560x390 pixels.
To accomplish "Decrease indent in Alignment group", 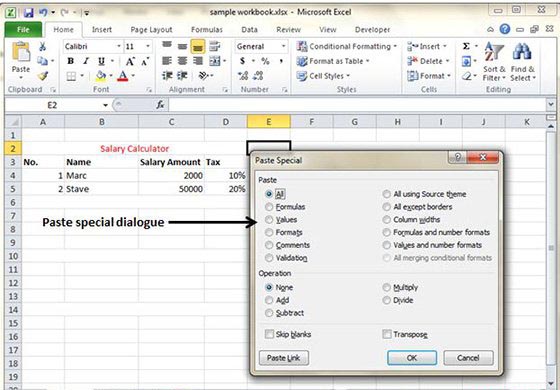I will click(167, 76).
